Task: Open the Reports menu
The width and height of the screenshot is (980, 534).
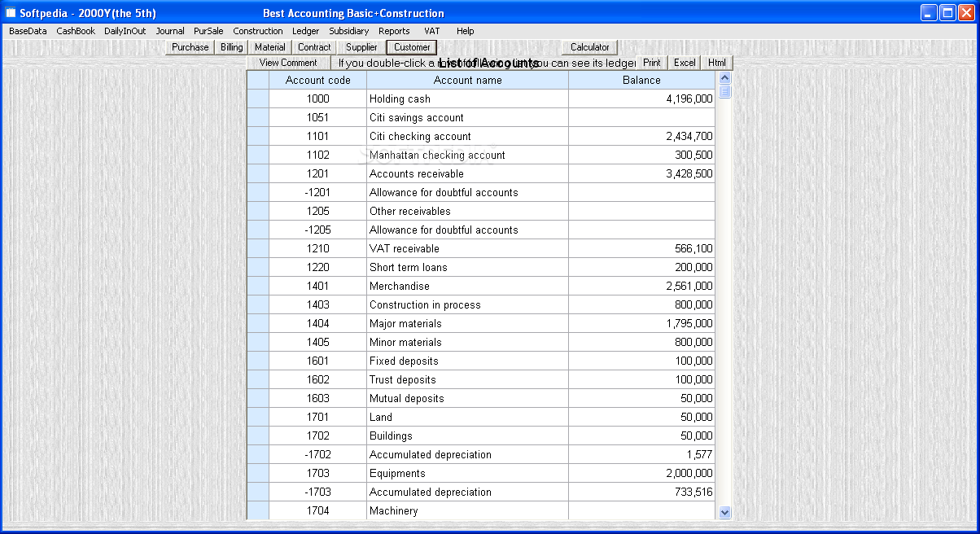Action: (x=395, y=31)
